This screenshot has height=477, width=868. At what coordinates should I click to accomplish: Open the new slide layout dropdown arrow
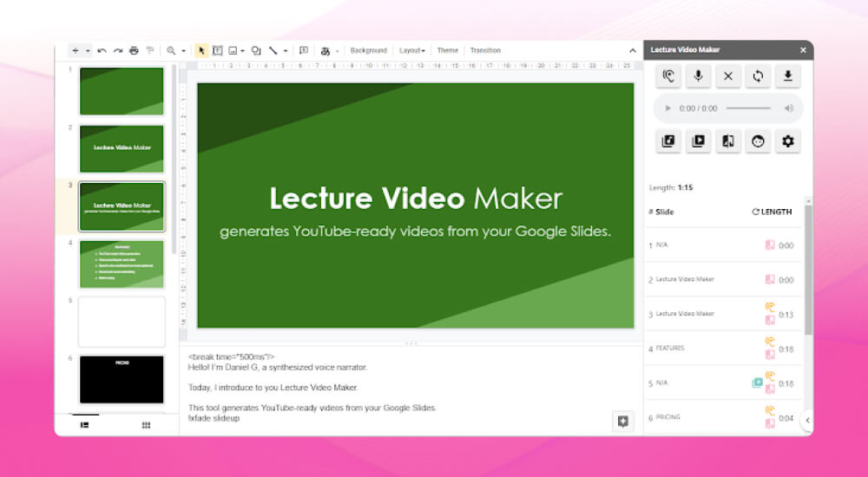pos(88,51)
